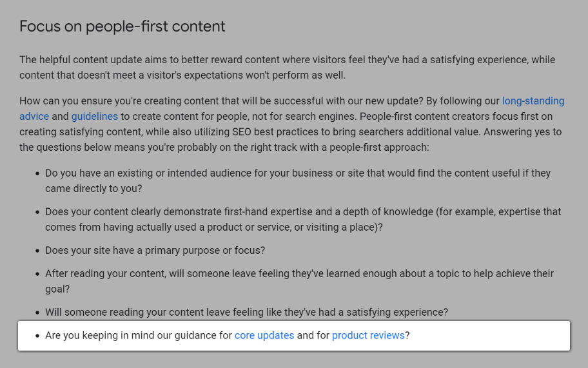Image resolution: width=588 pixels, height=368 pixels.
Task: Click the "Focus on people-first content" heading
Action: tap(122, 26)
